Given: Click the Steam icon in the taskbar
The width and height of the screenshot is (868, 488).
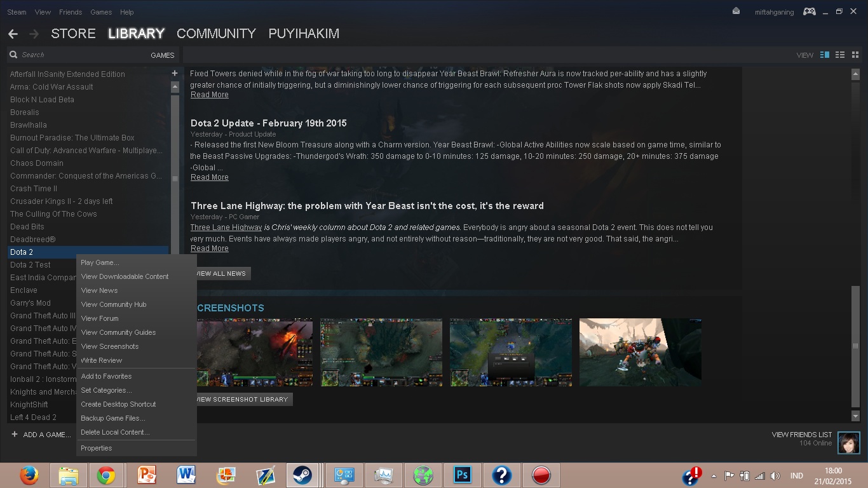Looking at the screenshot, I should click(302, 475).
